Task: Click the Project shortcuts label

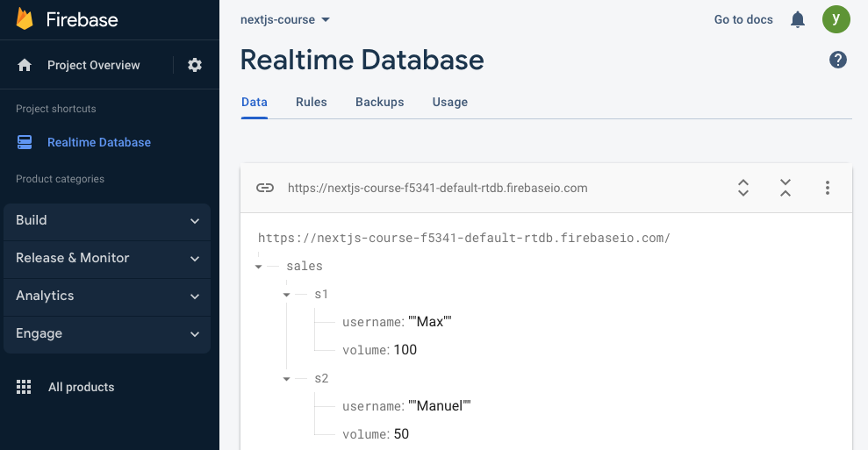Action: pyautogui.click(x=56, y=109)
